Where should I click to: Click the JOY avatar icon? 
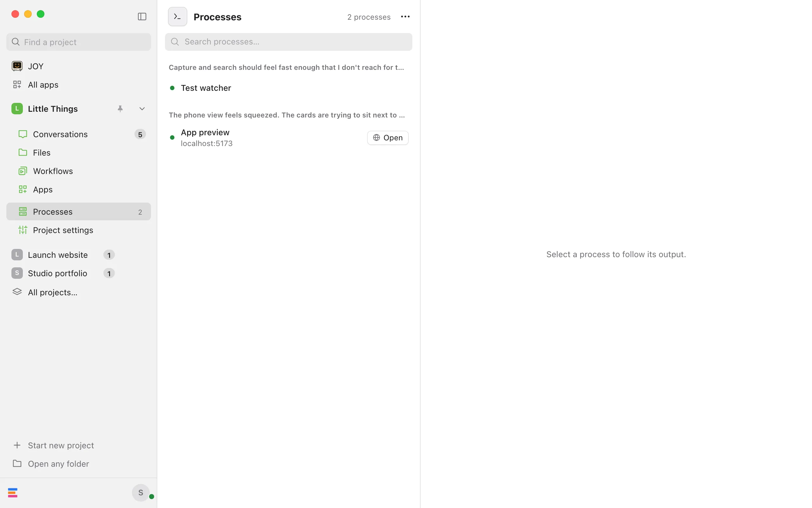pos(17,66)
